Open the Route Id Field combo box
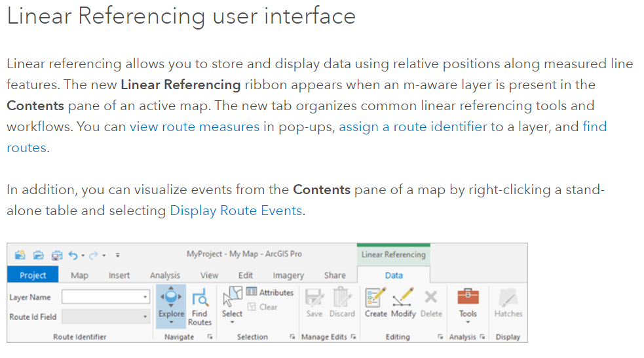 (105, 317)
